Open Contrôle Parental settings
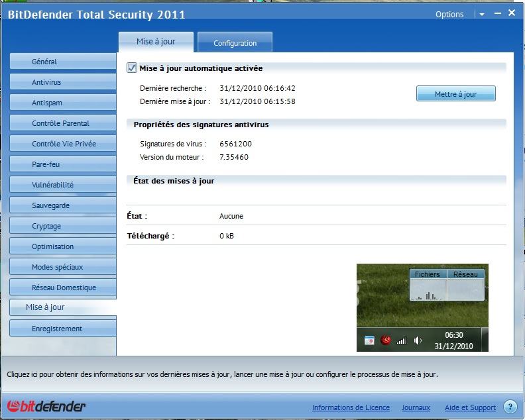The image size is (525, 420). tap(62, 123)
